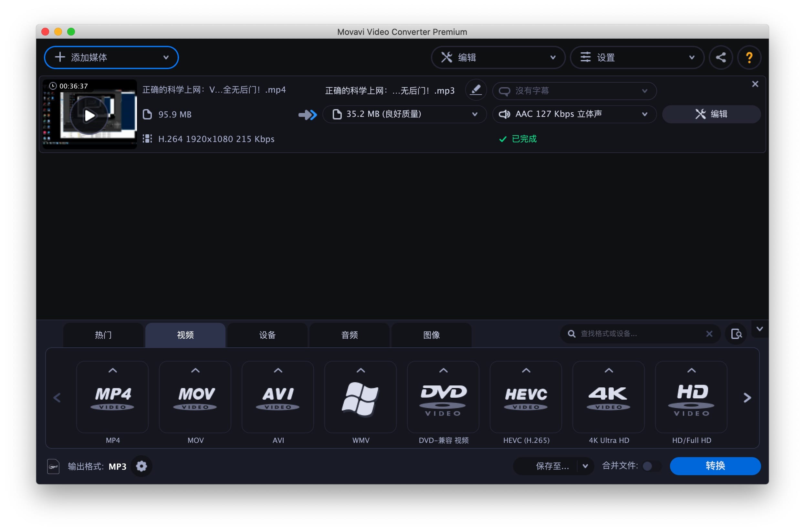This screenshot has height=532, width=805.
Task: Expand HD/Full HD presets chevron
Action: pyautogui.click(x=691, y=371)
